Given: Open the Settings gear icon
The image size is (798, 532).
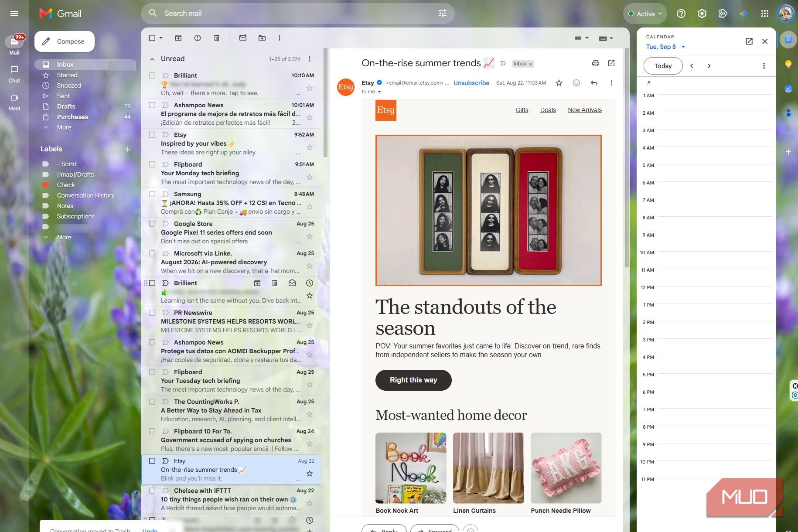Looking at the screenshot, I should 702,14.
